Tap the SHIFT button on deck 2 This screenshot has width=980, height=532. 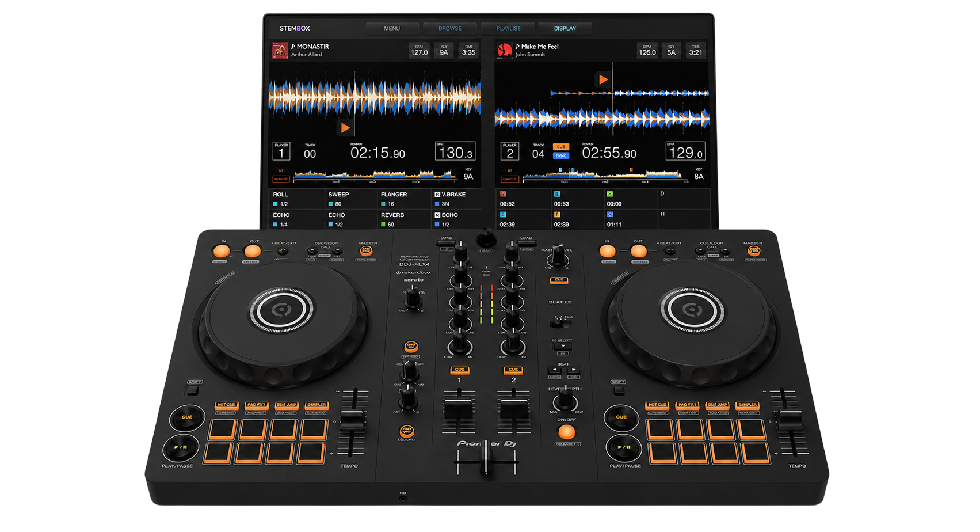click(618, 391)
